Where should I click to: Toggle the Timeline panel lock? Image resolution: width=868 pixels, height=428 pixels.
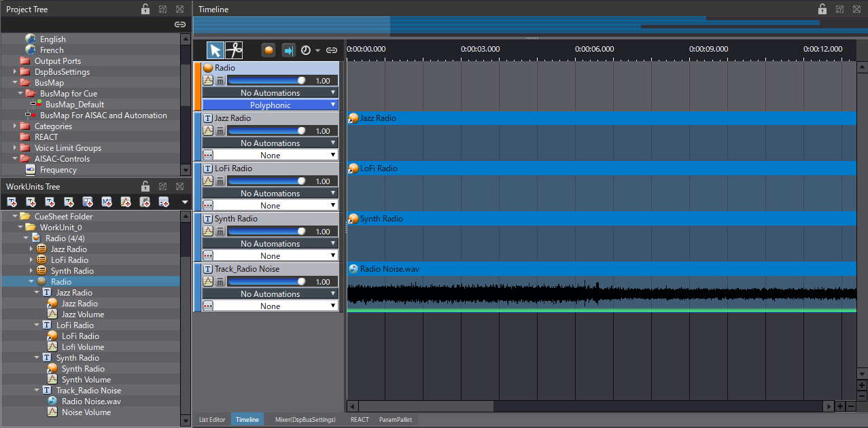(x=822, y=9)
